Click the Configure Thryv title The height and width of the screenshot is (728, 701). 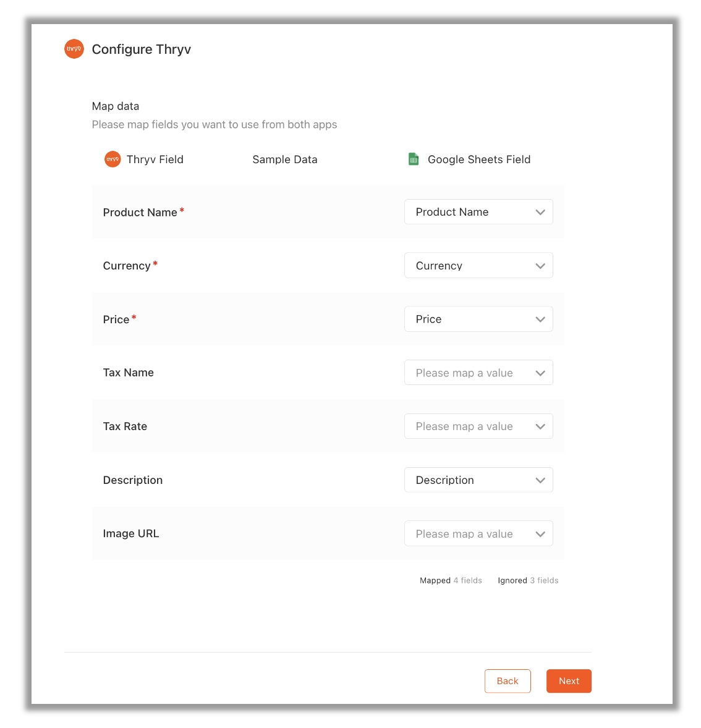[x=142, y=49]
